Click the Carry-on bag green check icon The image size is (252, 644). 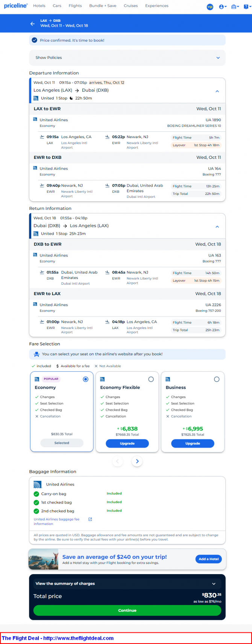[x=36, y=494]
